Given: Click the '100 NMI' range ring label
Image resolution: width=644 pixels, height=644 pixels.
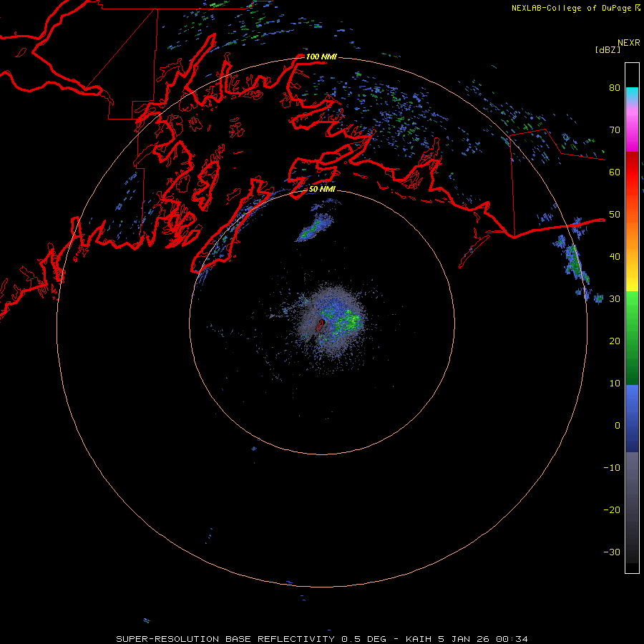Looking at the screenshot, I should coord(321,57).
